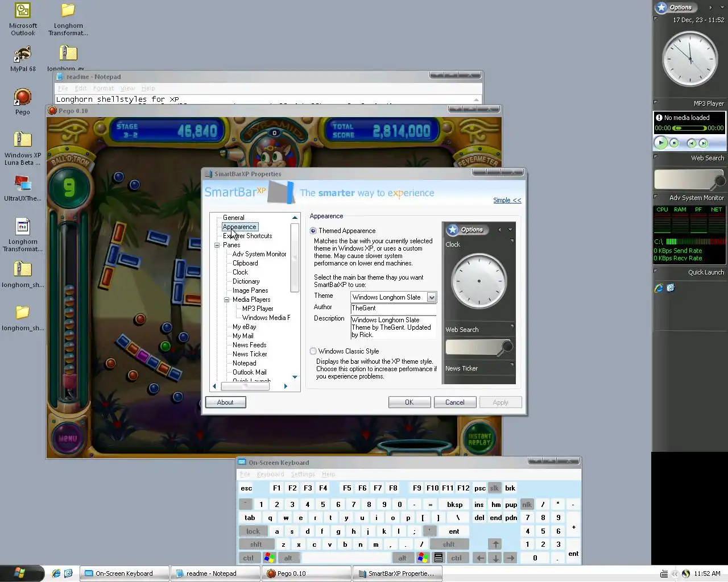Click the right arrow key on On-Screen Keyboard
Viewport: 728px width, 582px height.
tap(511, 558)
